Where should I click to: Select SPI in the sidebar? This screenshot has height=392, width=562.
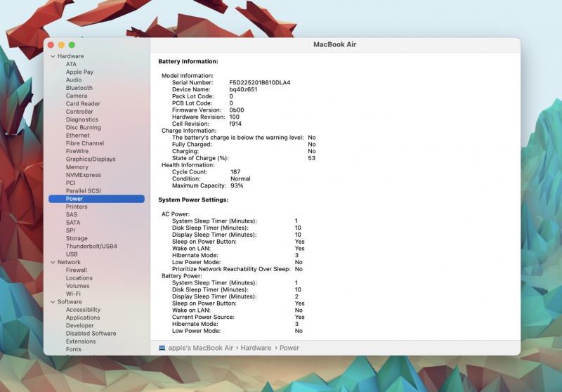click(70, 230)
